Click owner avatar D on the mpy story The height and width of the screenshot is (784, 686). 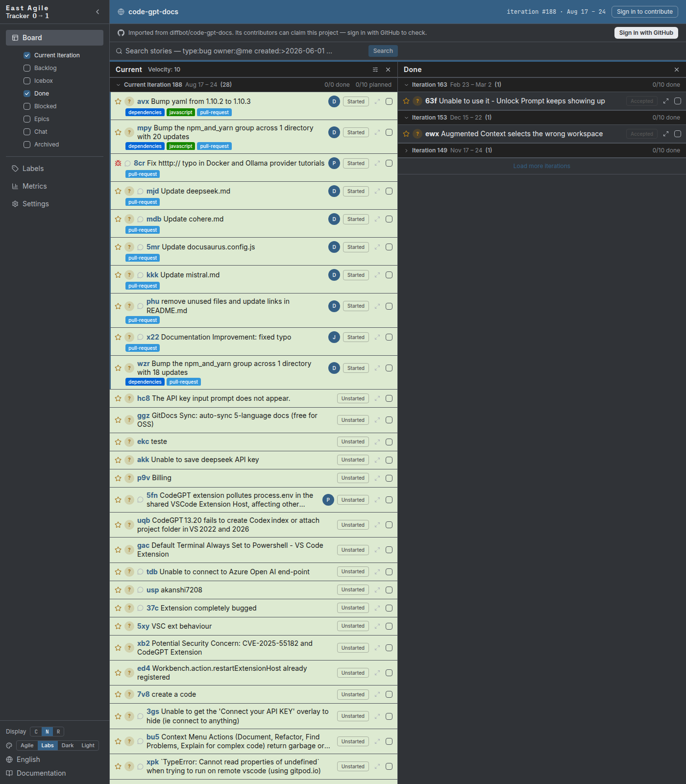click(x=334, y=132)
